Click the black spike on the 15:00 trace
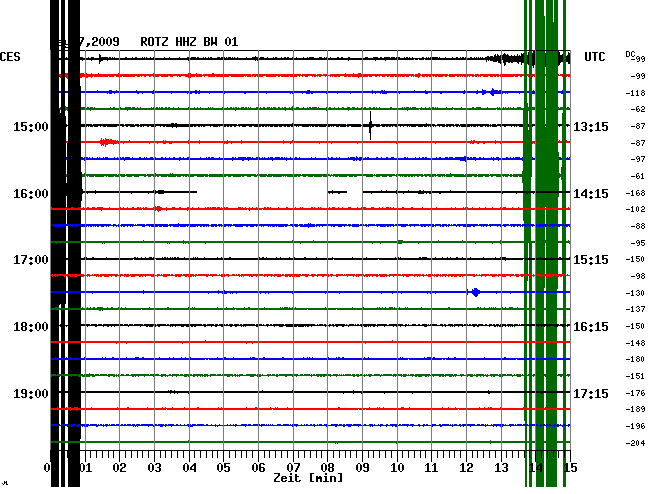 [370, 125]
